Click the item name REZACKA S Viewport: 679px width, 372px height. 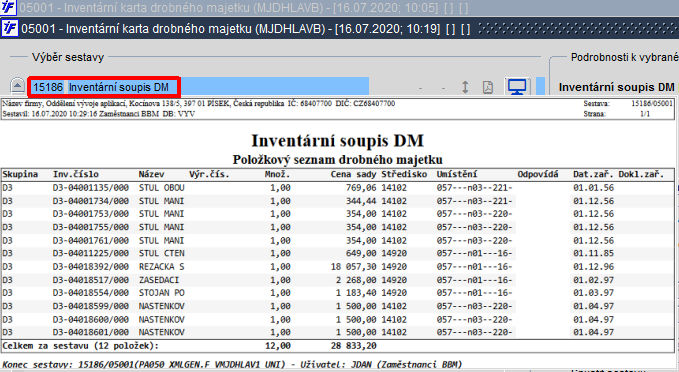coord(162,267)
